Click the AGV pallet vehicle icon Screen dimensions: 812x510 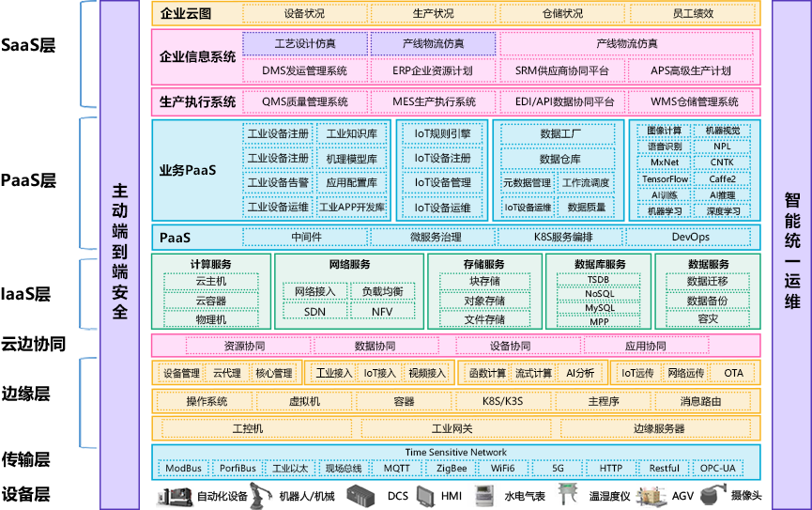(650, 495)
